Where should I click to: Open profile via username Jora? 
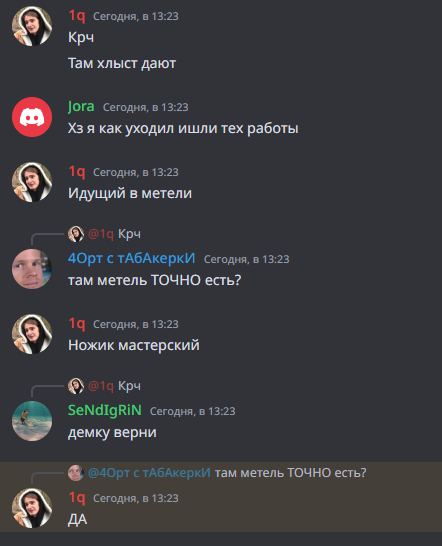pos(81,107)
